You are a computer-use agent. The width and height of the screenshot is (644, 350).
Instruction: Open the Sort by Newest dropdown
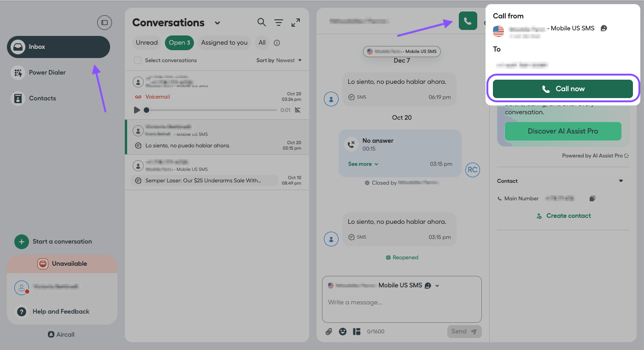tap(279, 60)
